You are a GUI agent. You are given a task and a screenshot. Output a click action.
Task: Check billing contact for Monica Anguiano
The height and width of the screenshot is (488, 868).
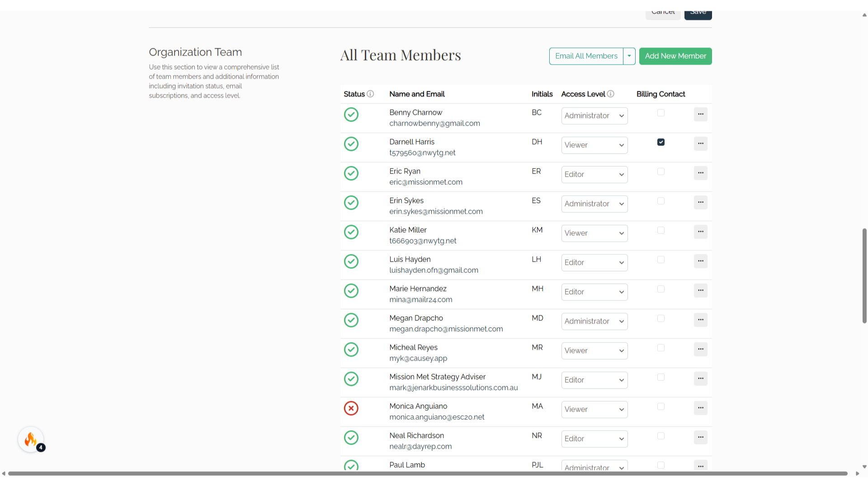click(661, 407)
